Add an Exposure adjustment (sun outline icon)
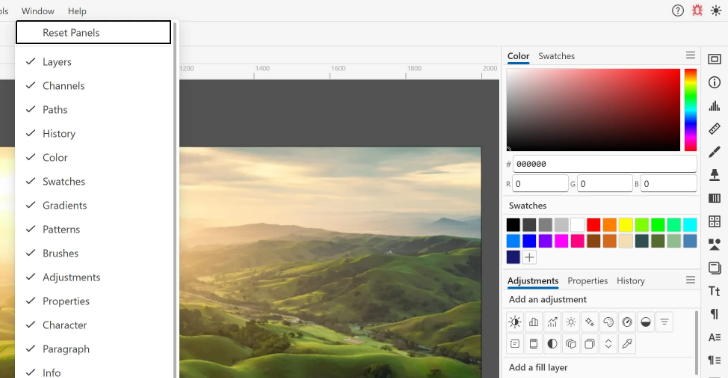This screenshot has height=378, width=728. [x=571, y=322]
